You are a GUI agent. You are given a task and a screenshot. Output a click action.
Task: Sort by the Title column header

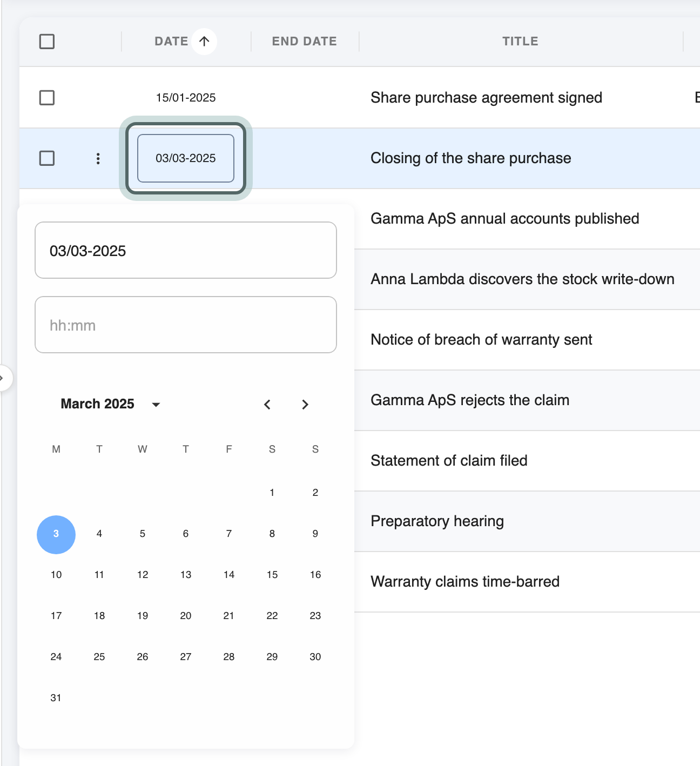(520, 41)
